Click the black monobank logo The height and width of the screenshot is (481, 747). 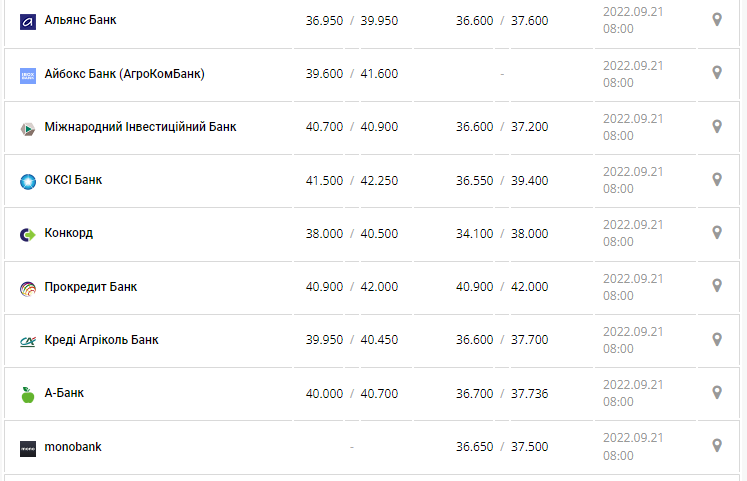(x=28, y=448)
